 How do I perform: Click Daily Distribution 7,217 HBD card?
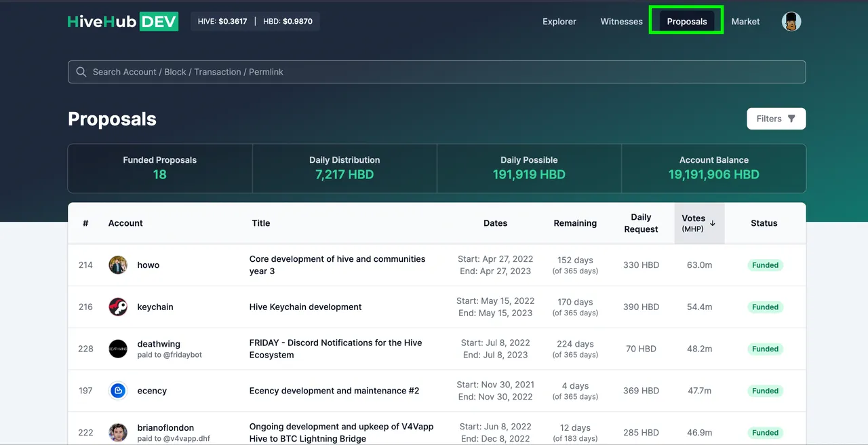[344, 168]
